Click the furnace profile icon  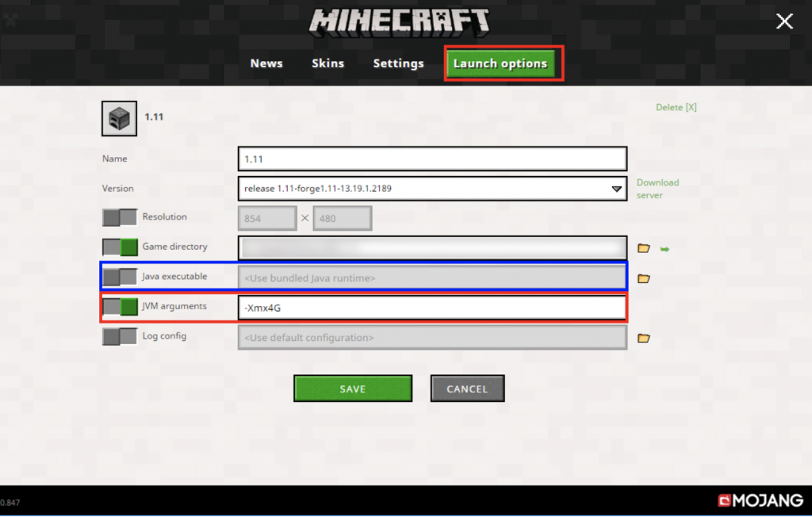pos(119,119)
